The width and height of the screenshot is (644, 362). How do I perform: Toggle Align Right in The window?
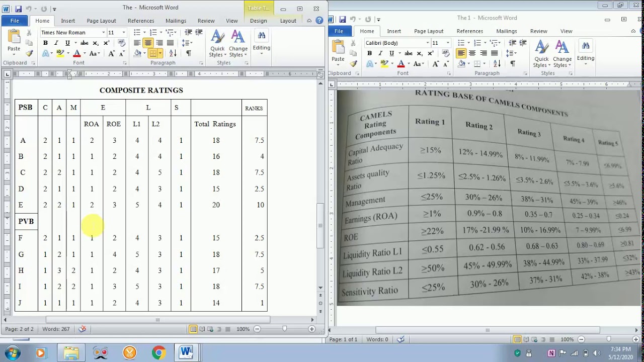[x=159, y=43]
